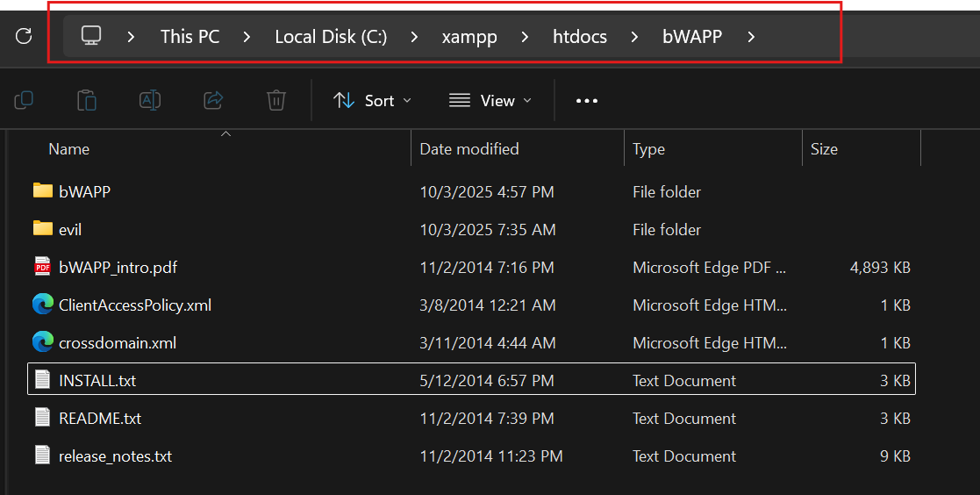Image resolution: width=980 pixels, height=495 pixels.
Task: Expand the chevron after bWAPP in path
Action: coord(750,37)
